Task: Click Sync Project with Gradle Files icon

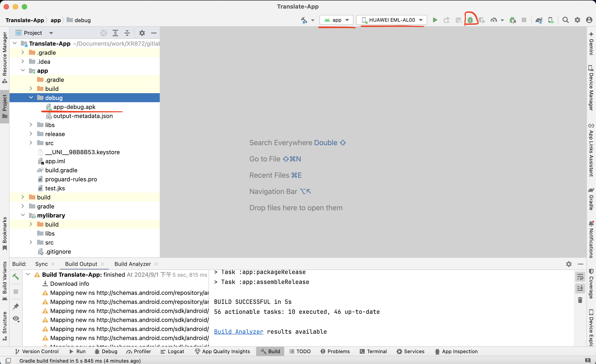Action: coord(539,20)
